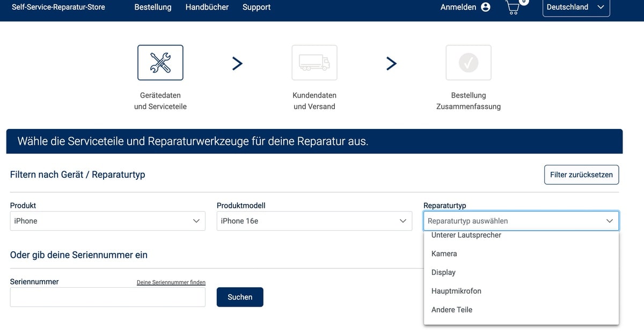
Task: Click arrow between device data and shipping steps
Action: (237, 63)
